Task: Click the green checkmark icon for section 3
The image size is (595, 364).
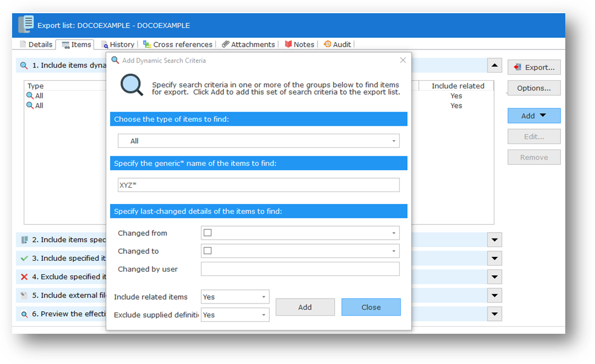Action: (x=24, y=258)
